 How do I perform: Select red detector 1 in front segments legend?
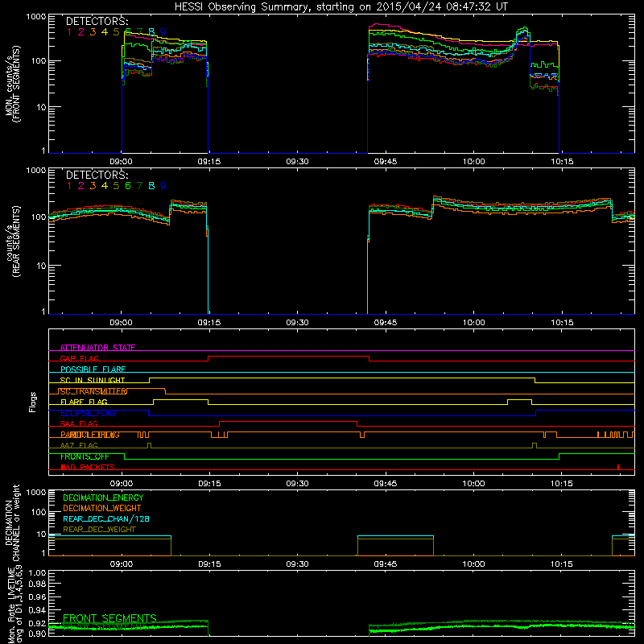point(69,32)
